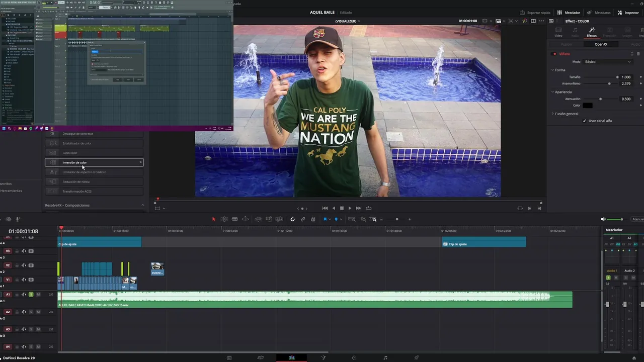Open the vignette Color swatch
The image size is (644, 362).
pos(588,106)
